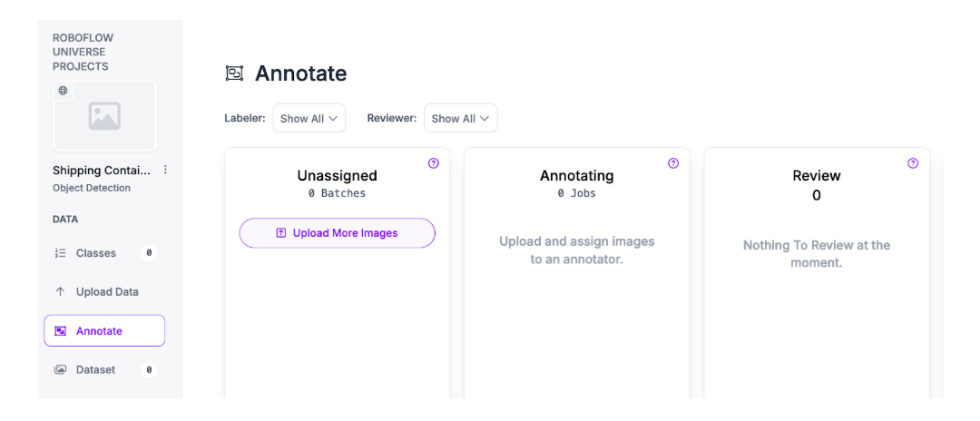Open the Classes section

point(96,253)
